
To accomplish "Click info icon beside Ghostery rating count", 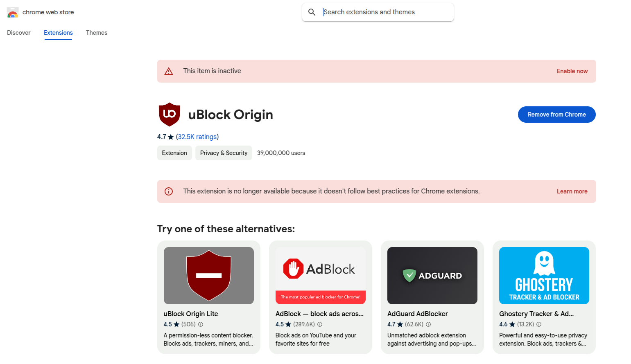I will pos(539,324).
